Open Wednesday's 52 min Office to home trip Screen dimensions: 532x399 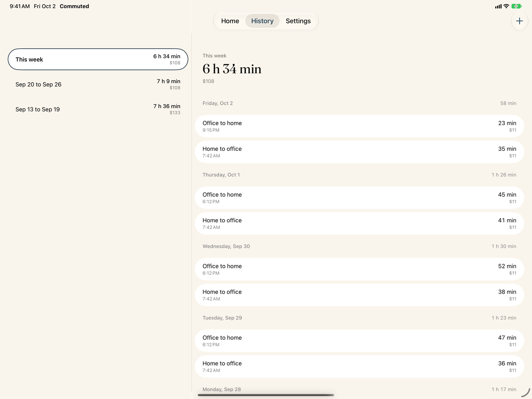(x=359, y=269)
